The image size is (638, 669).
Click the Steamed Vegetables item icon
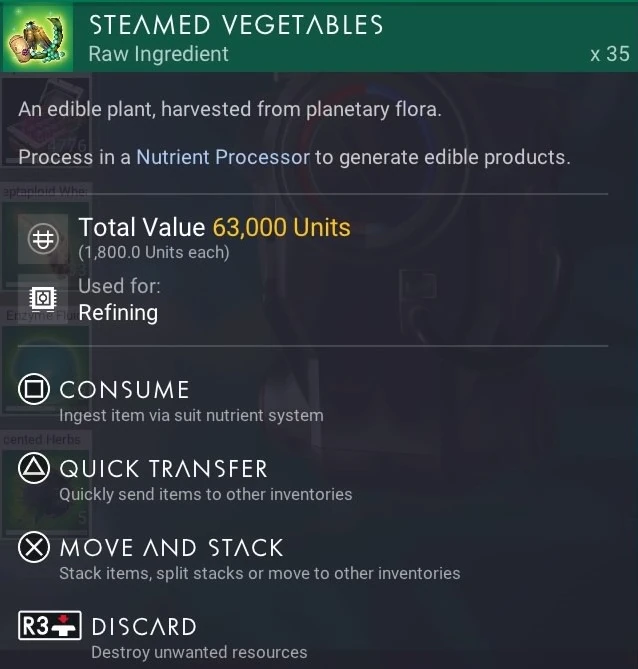click(x=36, y=36)
